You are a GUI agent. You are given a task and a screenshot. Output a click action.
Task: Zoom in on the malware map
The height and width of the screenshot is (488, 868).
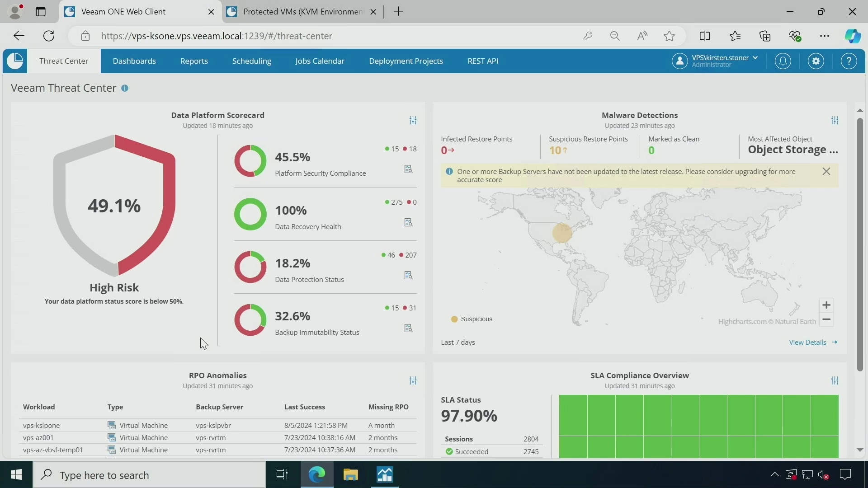pyautogui.click(x=826, y=305)
